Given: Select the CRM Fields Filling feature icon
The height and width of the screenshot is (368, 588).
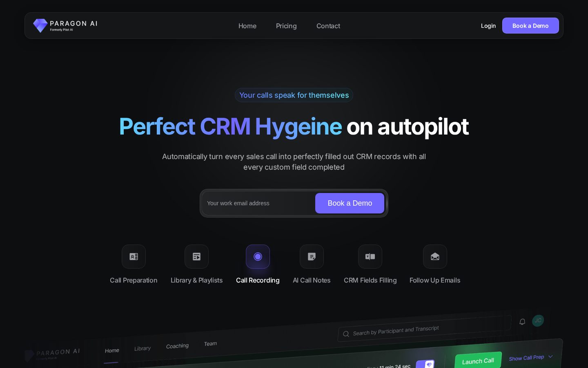Looking at the screenshot, I should [x=370, y=256].
